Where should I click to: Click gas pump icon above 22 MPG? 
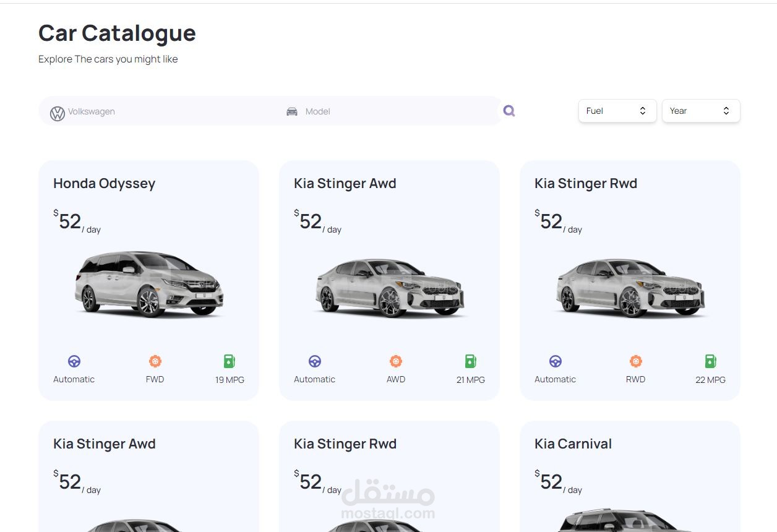click(710, 361)
